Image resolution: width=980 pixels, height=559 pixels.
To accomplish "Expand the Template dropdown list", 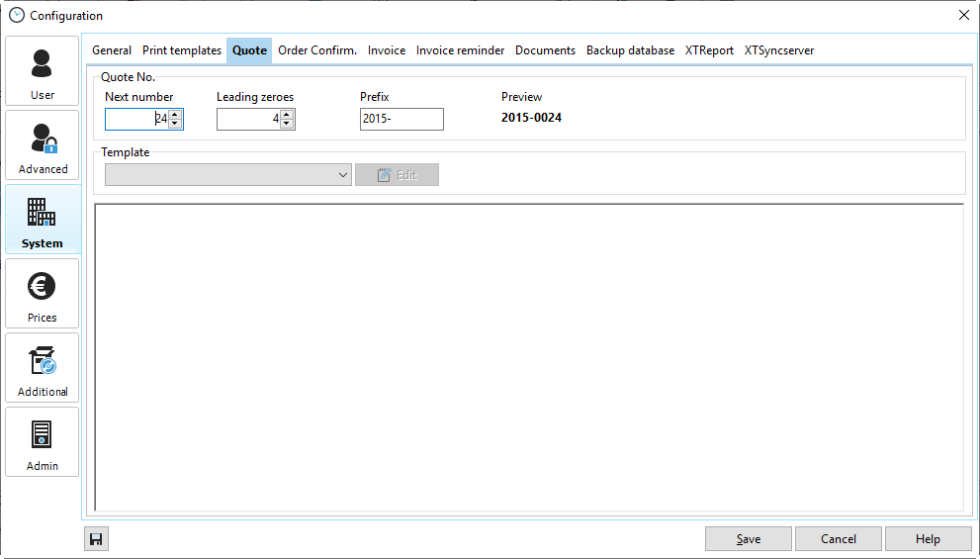I will click(343, 175).
